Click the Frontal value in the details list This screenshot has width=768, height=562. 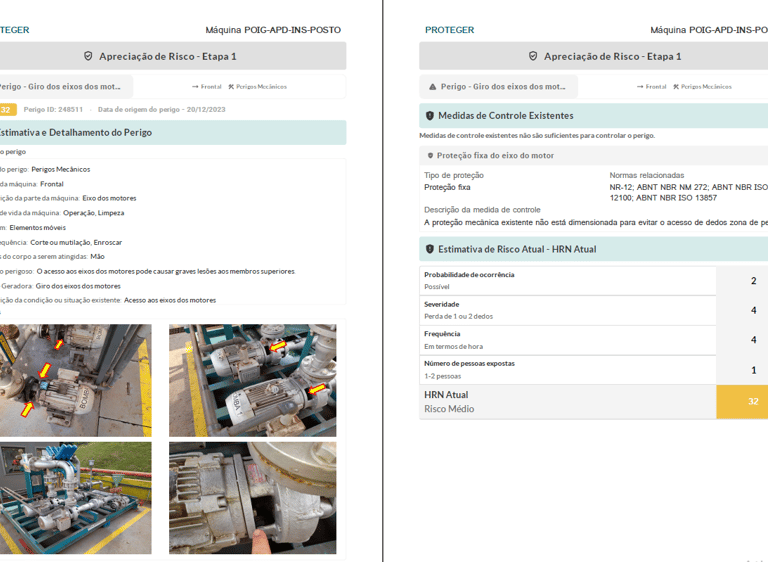52,184
